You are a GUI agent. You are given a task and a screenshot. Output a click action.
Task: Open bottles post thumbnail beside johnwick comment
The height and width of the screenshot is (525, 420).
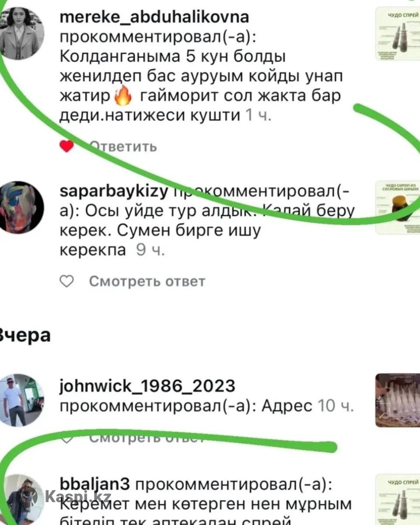[x=398, y=400]
